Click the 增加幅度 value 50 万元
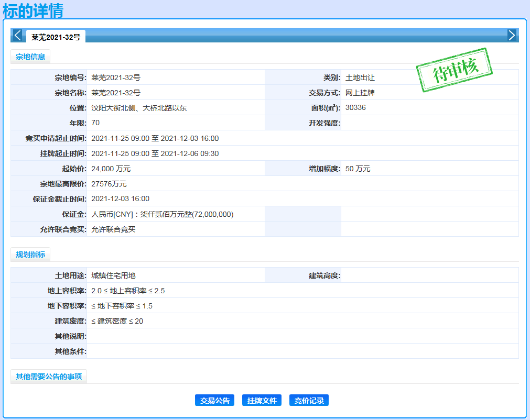The height and width of the screenshot is (420, 530). pyautogui.click(x=358, y=169)
